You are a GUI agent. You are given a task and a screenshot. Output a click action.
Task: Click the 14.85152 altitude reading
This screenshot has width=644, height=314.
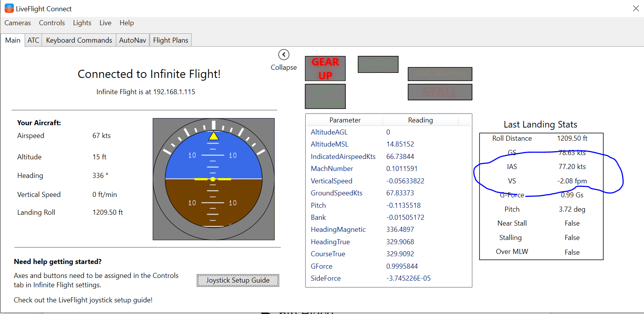click(x=400, y=144)
